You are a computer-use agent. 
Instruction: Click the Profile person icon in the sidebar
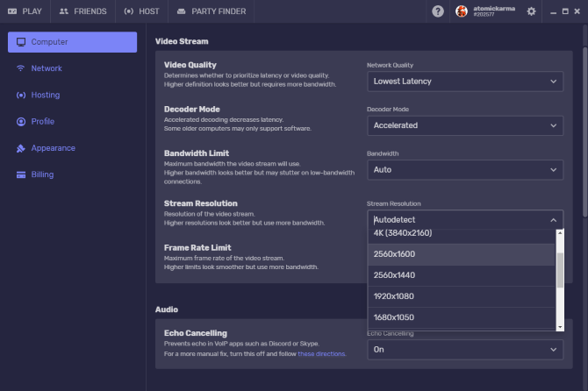point(20,121)
